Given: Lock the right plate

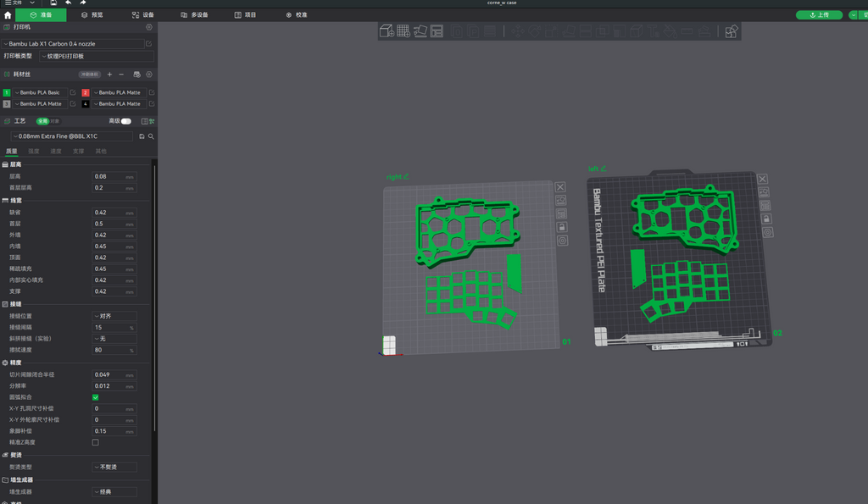Looking at the screenshot, I should (x=561, y=227).
